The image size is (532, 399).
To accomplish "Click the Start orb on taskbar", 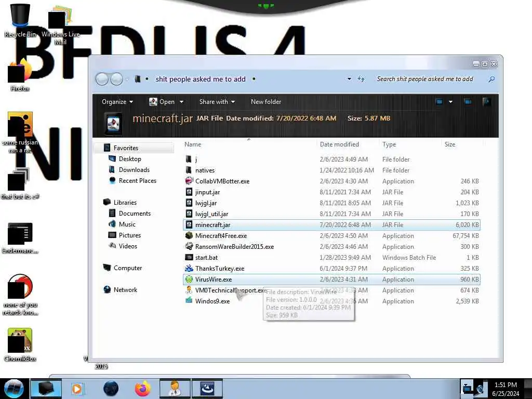I will click(x=14, y=389).
